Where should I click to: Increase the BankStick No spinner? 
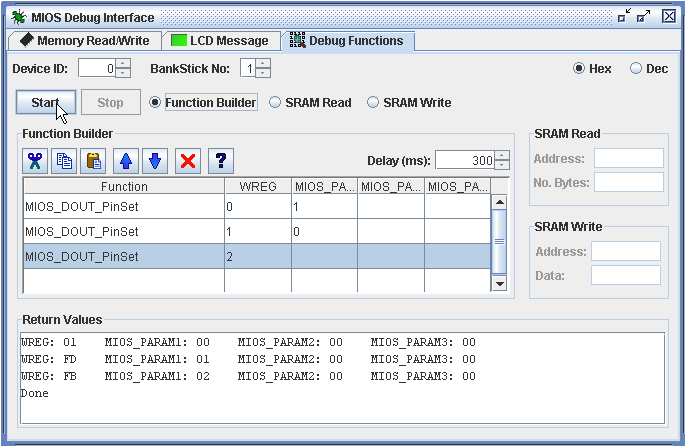tap(263, 64)
